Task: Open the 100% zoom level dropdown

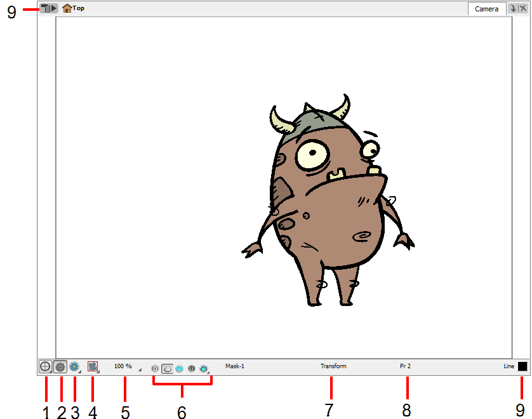Action: (x=139, y=370)
